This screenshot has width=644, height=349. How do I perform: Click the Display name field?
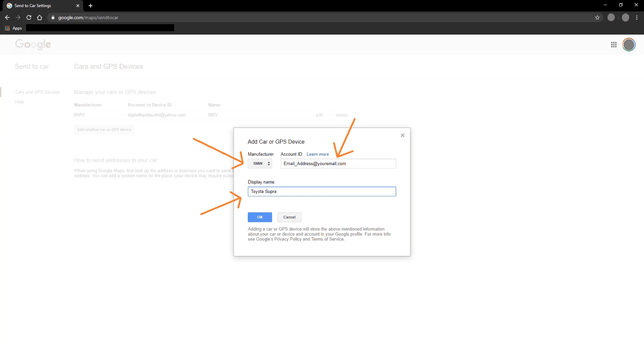tap(322, 191)
